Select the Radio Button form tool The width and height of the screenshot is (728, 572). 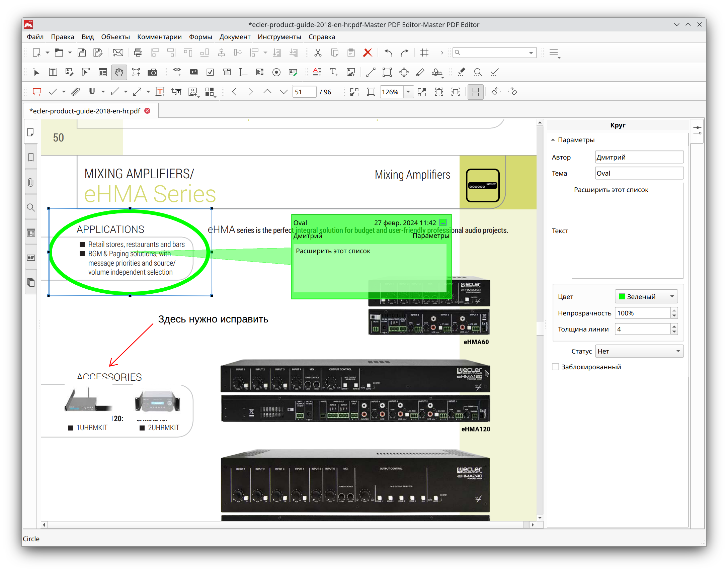(276, 72)
